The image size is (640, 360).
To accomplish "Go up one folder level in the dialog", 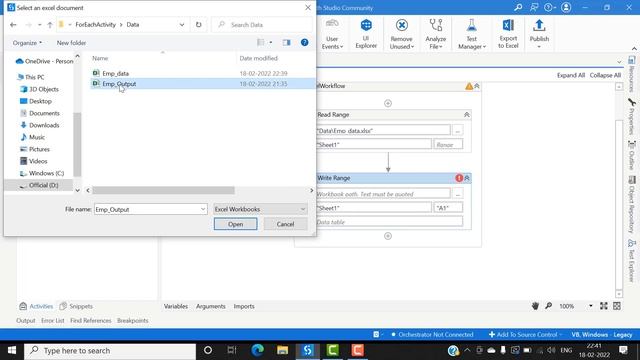I will coord(50,25).
